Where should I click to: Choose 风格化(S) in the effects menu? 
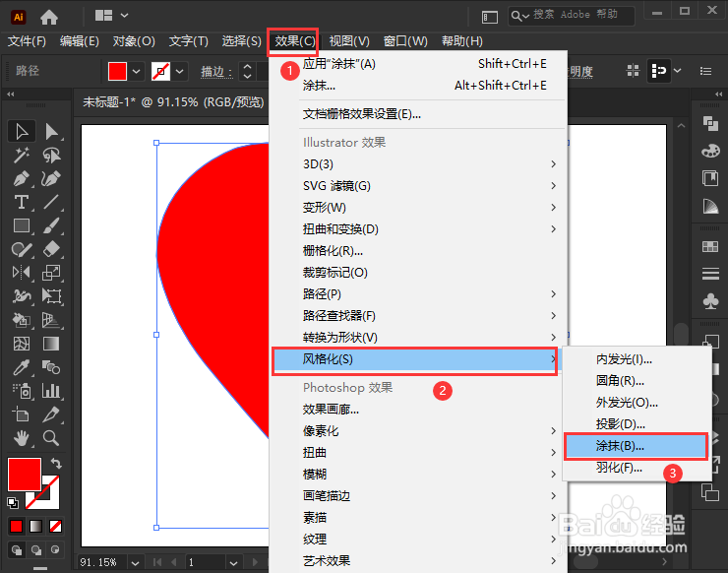click(415, 359)
